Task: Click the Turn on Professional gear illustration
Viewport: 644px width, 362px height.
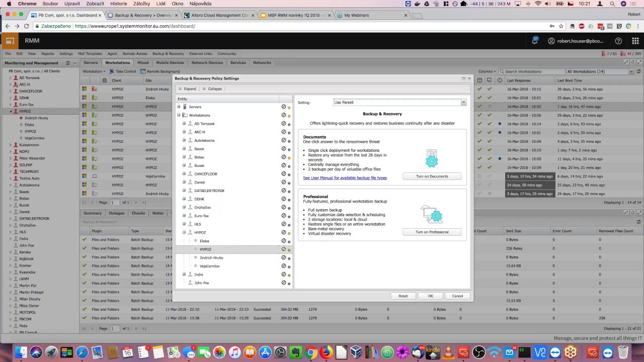Action: click(432, 215)
